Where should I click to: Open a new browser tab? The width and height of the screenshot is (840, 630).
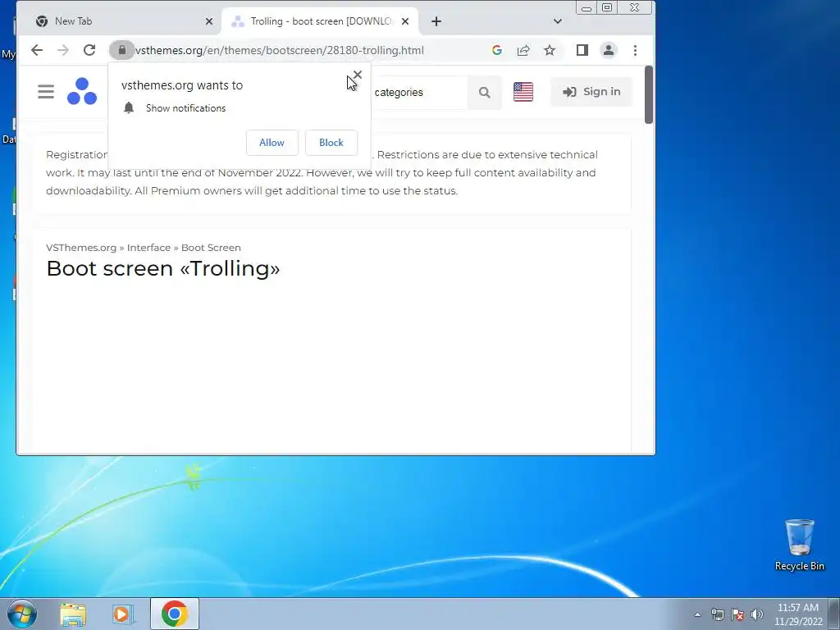(436, 21)
